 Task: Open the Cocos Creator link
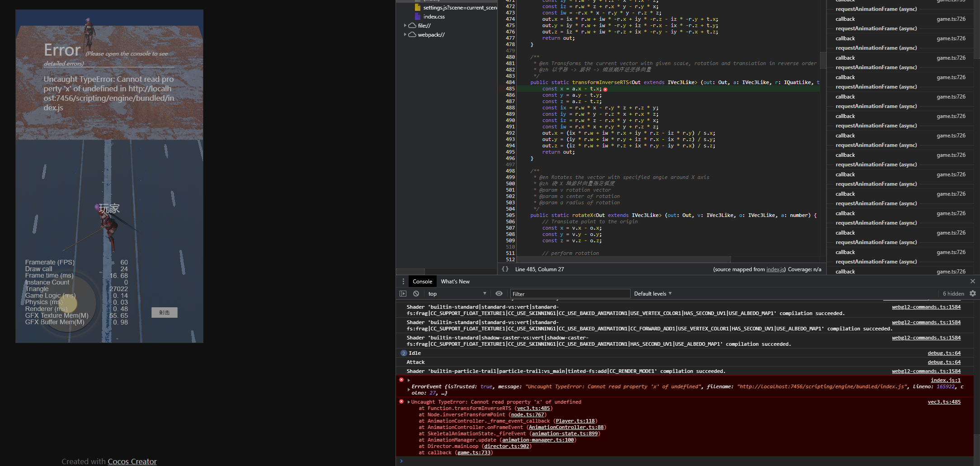[132, 461]
